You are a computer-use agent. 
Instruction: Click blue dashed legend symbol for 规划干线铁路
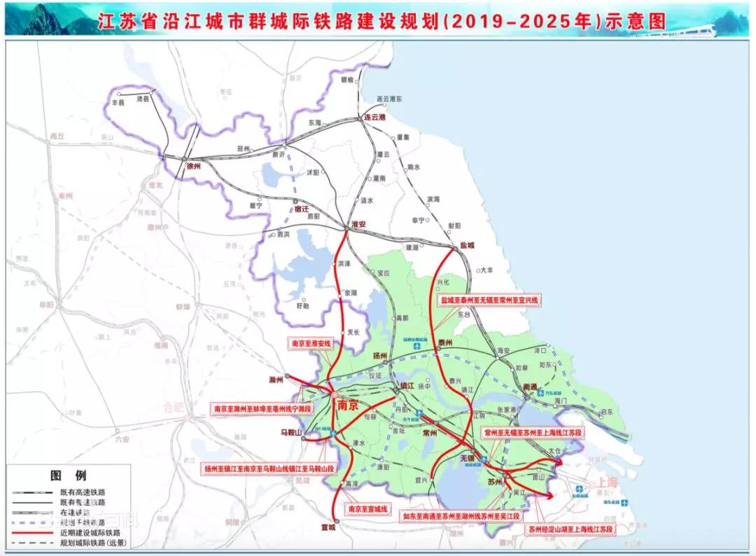32,522
